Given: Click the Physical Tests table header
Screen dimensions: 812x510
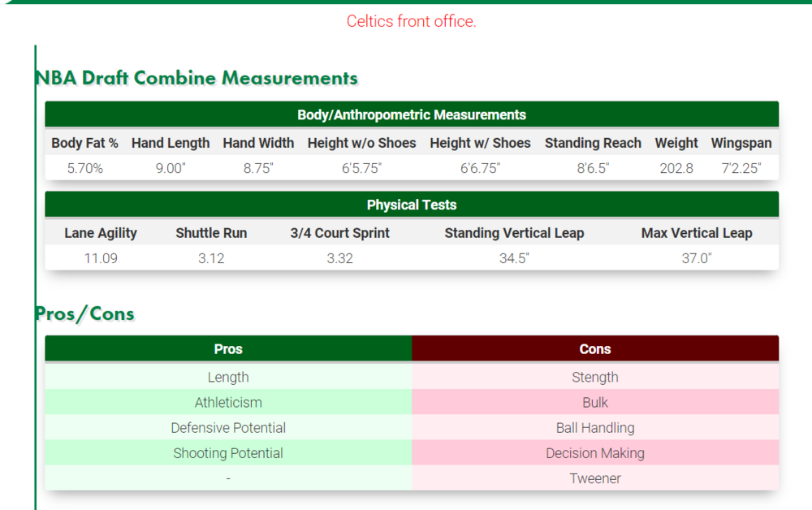Looking at the screenshot, I should 412,205.
